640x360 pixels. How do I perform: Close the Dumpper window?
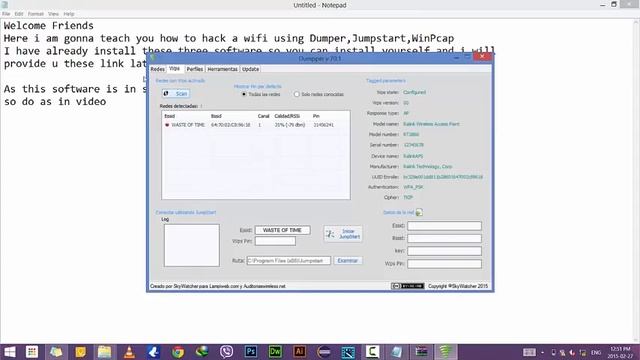(x=482, y=57)
